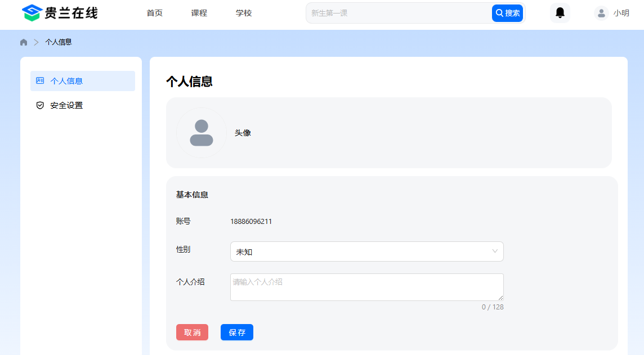Open the 性别 dropdown showing 未知
Viewport: 644px width, 355px height.
pyautogui.click(x=360, y=251)
